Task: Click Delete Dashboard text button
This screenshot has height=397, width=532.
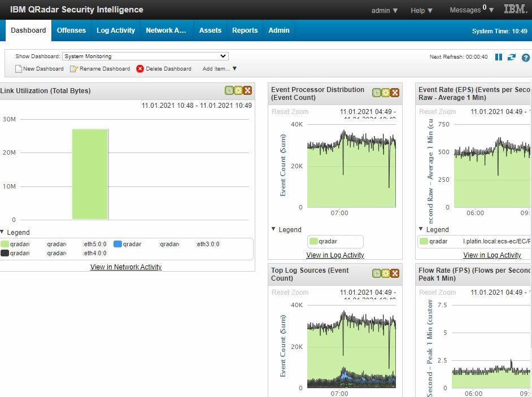Action: (169, 68)
